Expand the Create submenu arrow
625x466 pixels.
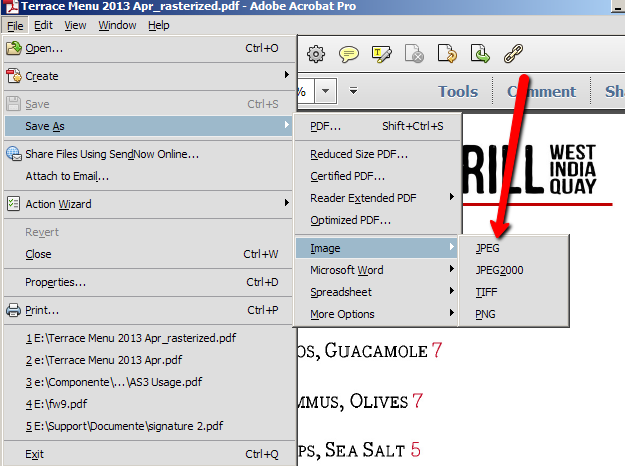[x=287, y=75]
